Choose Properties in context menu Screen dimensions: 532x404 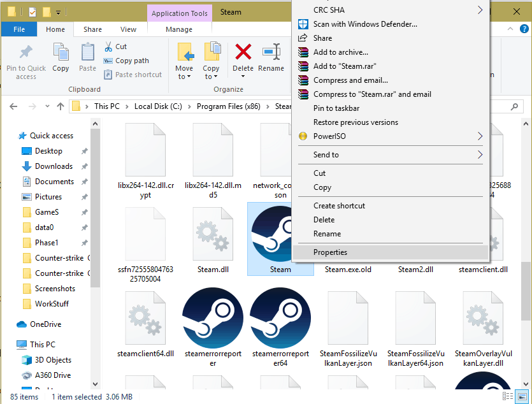pyautogui.click(x=390, y=252)
